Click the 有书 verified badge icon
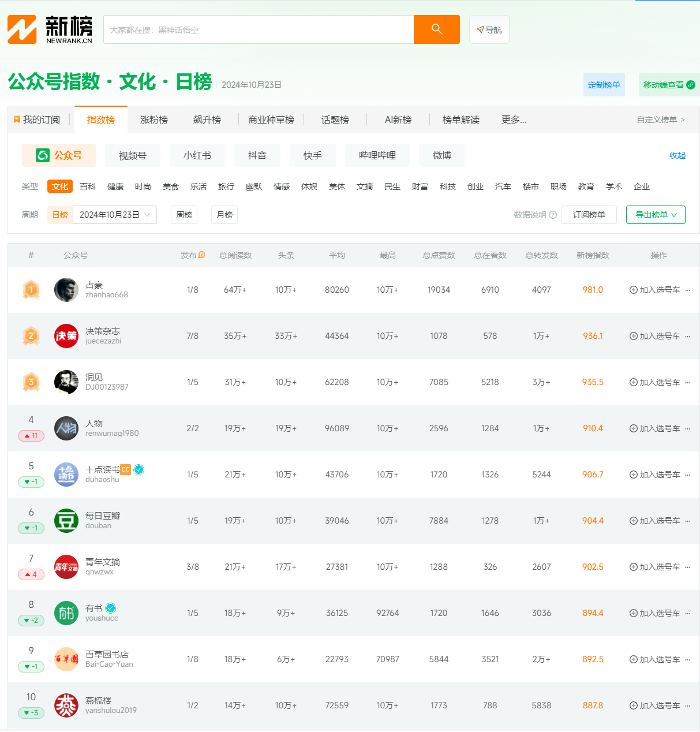The image size is (700, 732). coord(111,608)
